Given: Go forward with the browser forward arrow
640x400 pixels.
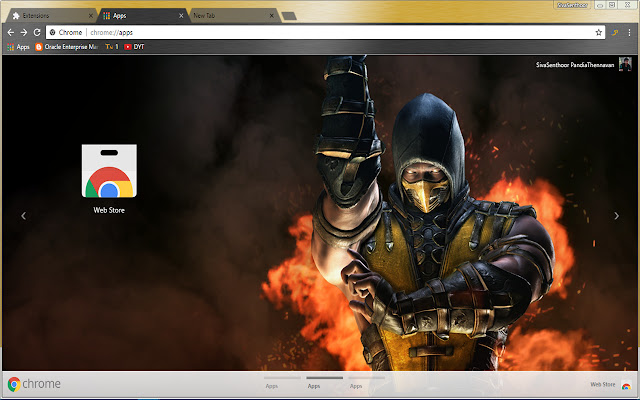Looking at the screenshot, I should [24, 32].
